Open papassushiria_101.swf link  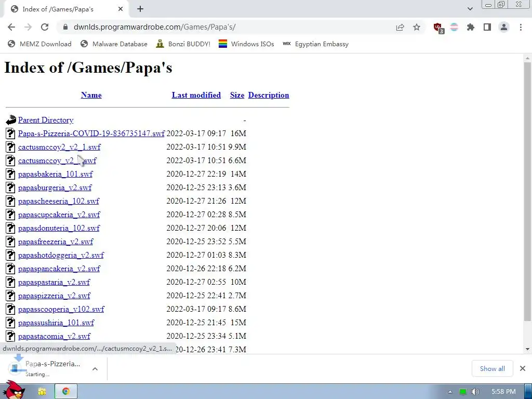pyautogui.click(x=56, y=323)
